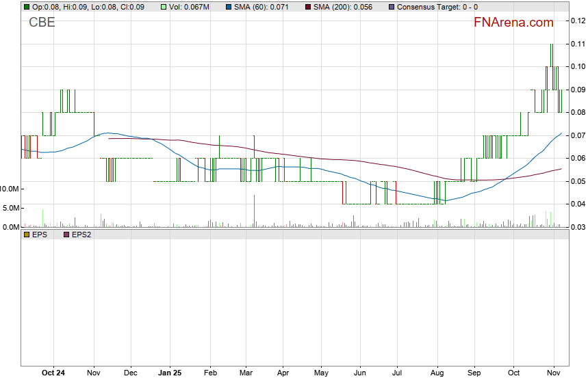Click the dark red SMA (200) legend swatch
588x387 pixels.
307,7
